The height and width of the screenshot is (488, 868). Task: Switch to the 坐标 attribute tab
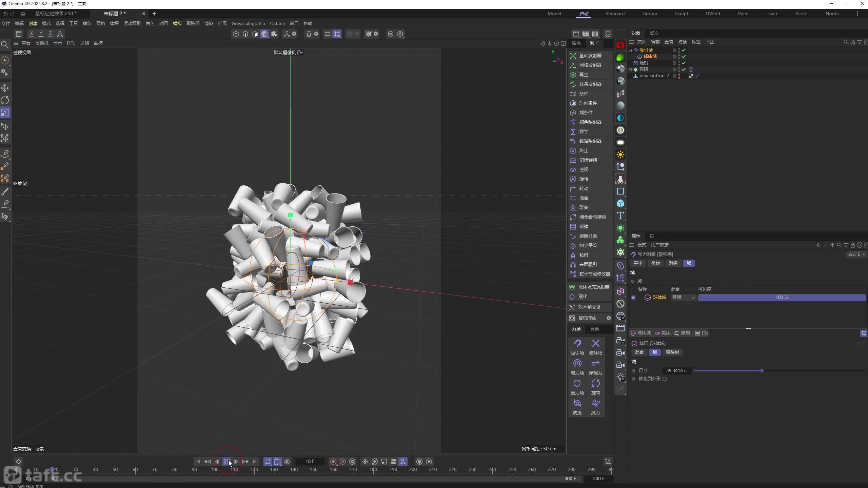click(x=655, y=263)
